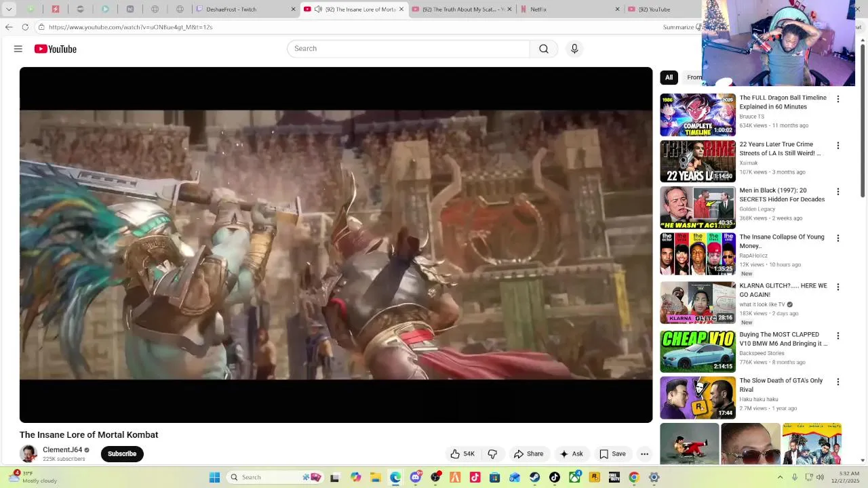Open the Xbox app from the taskbar
The height and width of the screenshot is (488, 868).
pyautogui.click(x=574, y=477)
